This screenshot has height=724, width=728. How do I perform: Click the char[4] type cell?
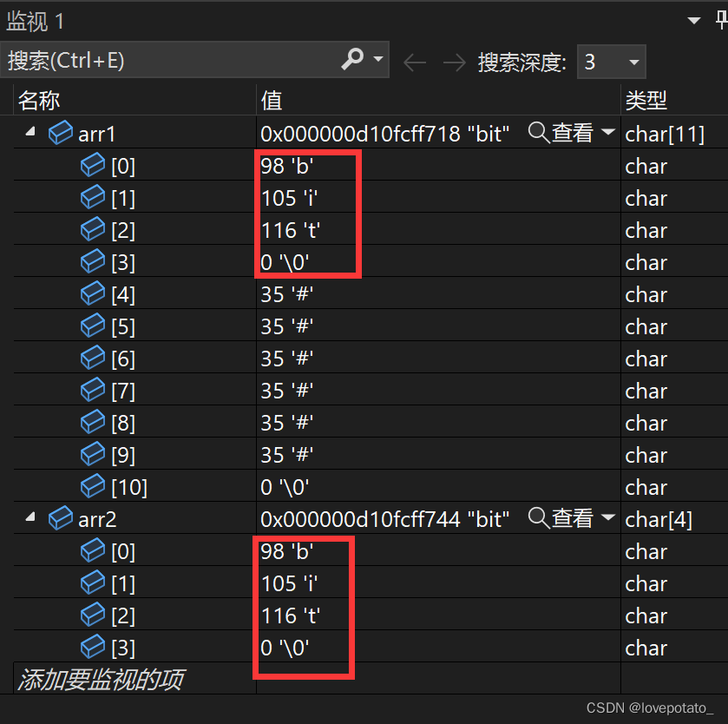coord(659,519)
